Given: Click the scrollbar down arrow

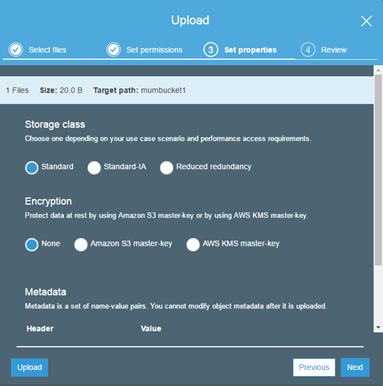Looking at the screenshot, I should tap(378, 327).
